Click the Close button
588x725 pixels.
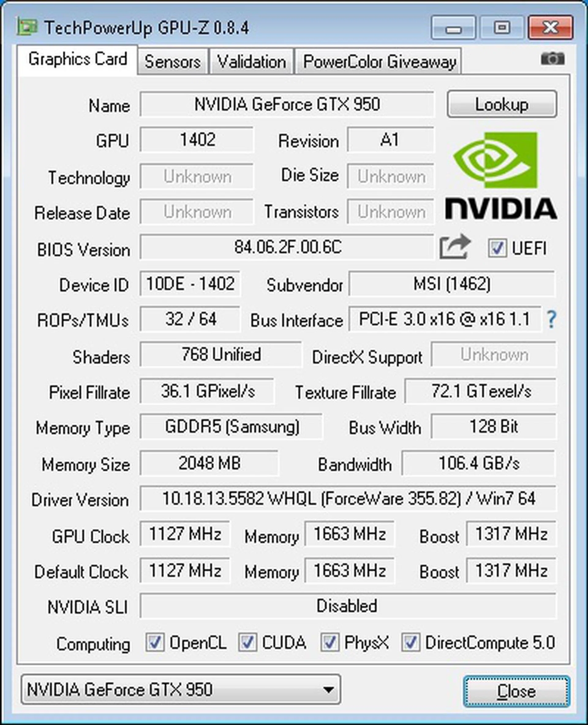click(516, 691)
